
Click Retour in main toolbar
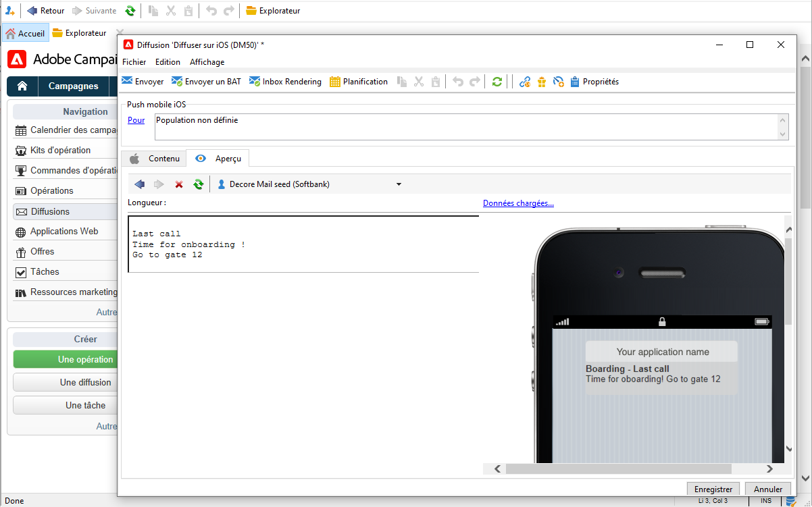click(46, 11)
